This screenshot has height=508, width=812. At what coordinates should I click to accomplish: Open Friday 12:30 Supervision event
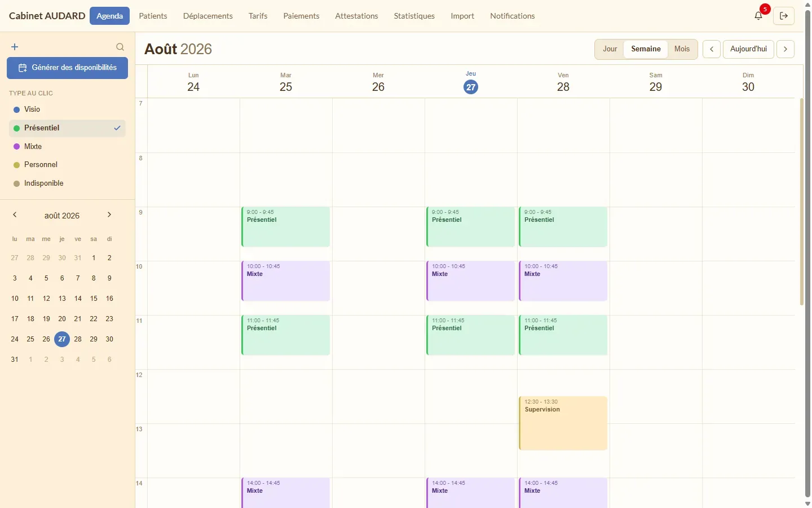pyautogui.click(x=563, y=423)
